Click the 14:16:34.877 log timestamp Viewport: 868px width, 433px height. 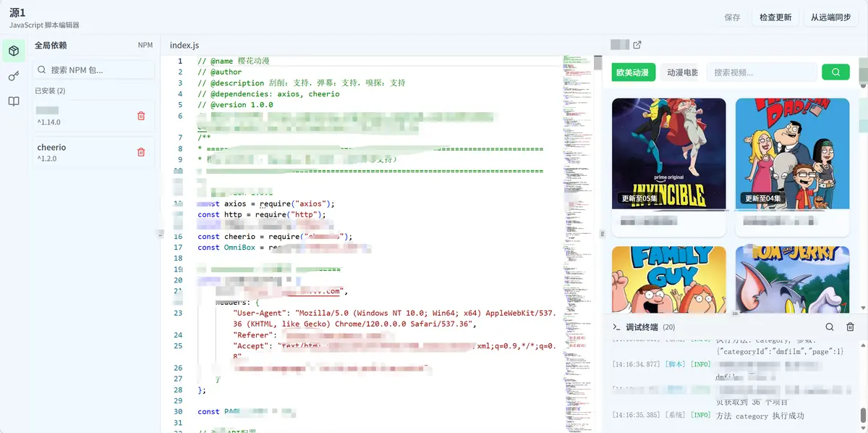click(x=636, y=364)
